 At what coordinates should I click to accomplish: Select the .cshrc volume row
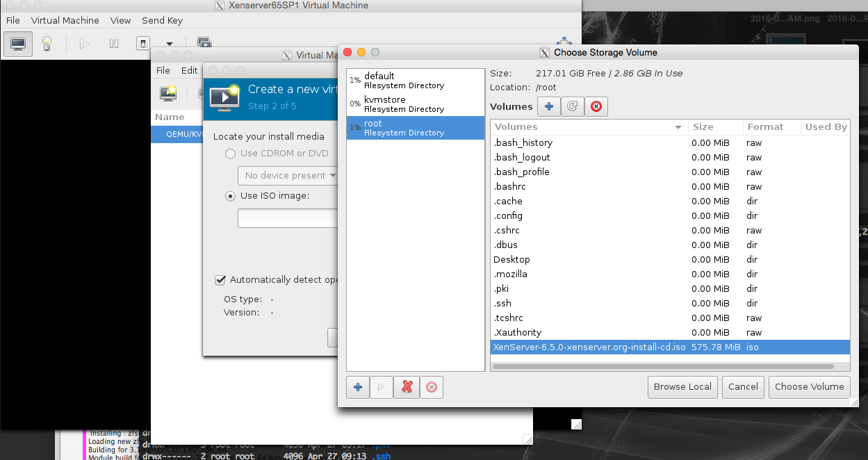pyautogui.click(x=670, y=230)
